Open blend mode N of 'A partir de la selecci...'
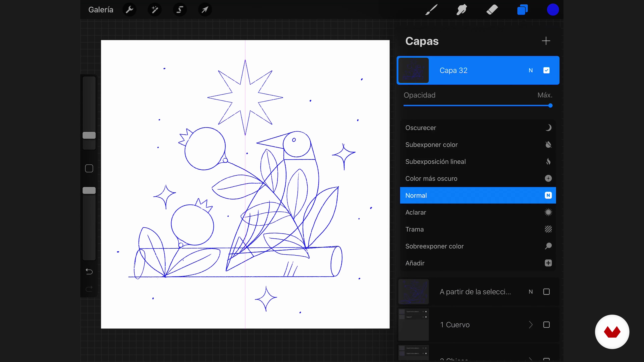Image resolution: width=644 pixels, height=362 pixels. [x=530, y=292]
